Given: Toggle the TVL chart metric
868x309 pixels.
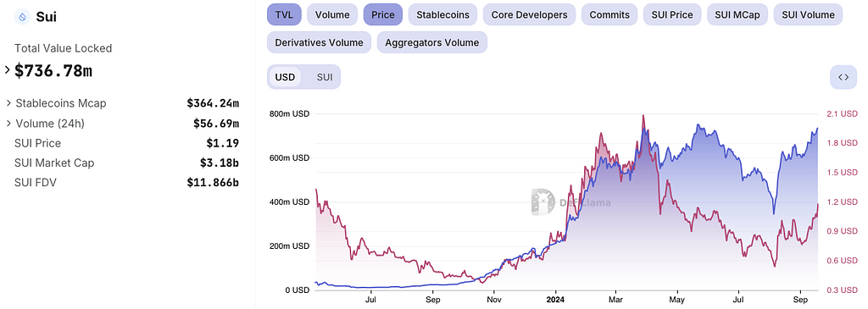Looking at the screenshot, I should click(x=284, y=15).
